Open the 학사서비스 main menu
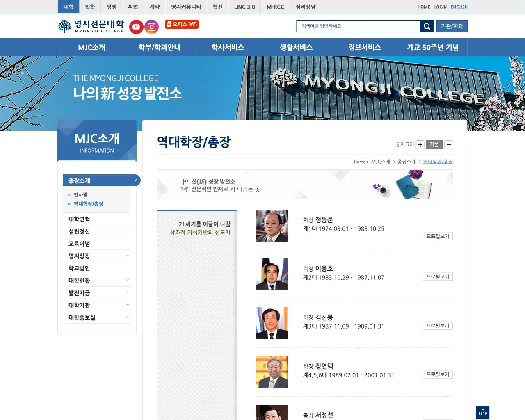 [228, 47]
